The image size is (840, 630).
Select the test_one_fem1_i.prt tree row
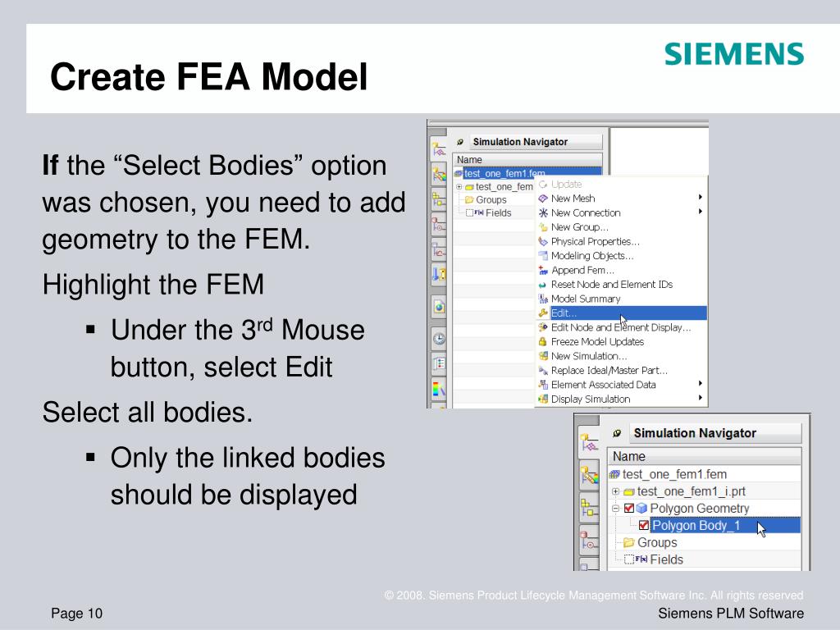[704, 491]
